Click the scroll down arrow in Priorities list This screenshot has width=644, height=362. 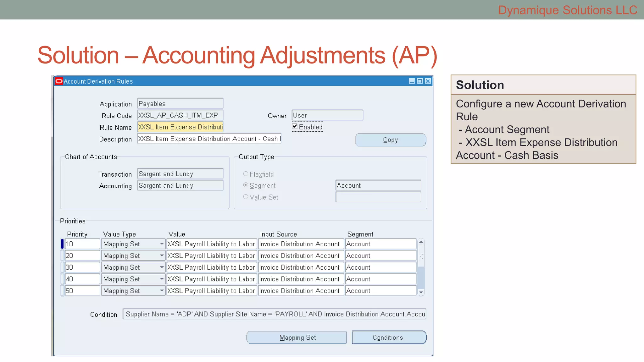pos(421,292)
